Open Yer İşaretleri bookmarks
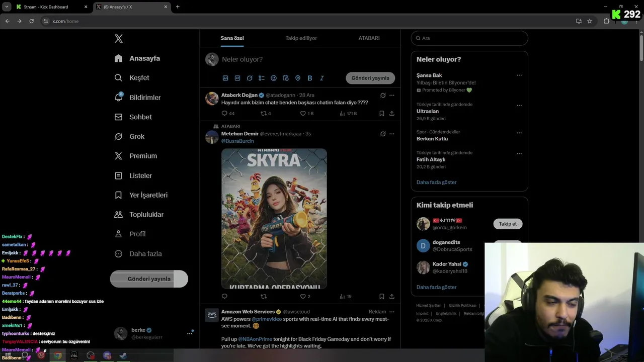 (x=141, y=195)
